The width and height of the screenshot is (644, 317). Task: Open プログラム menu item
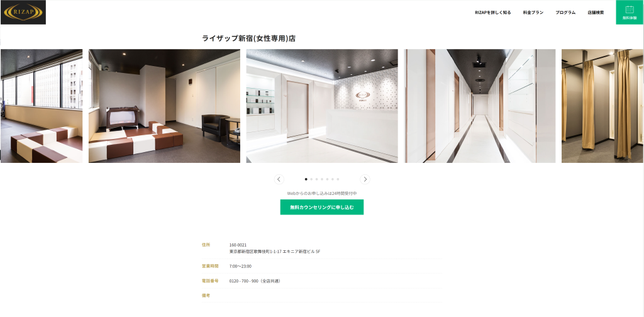[x=565, y=13]
